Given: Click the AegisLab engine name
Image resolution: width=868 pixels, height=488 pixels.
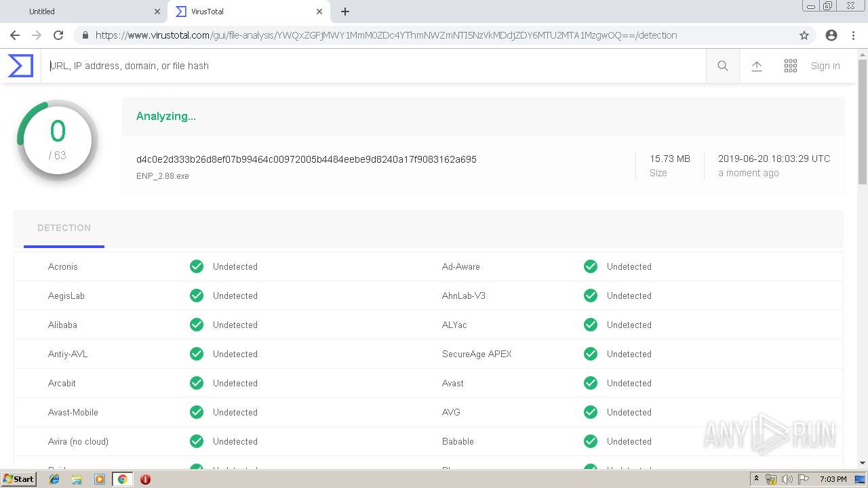Looking at the screenshot, I should coord(66,296).
